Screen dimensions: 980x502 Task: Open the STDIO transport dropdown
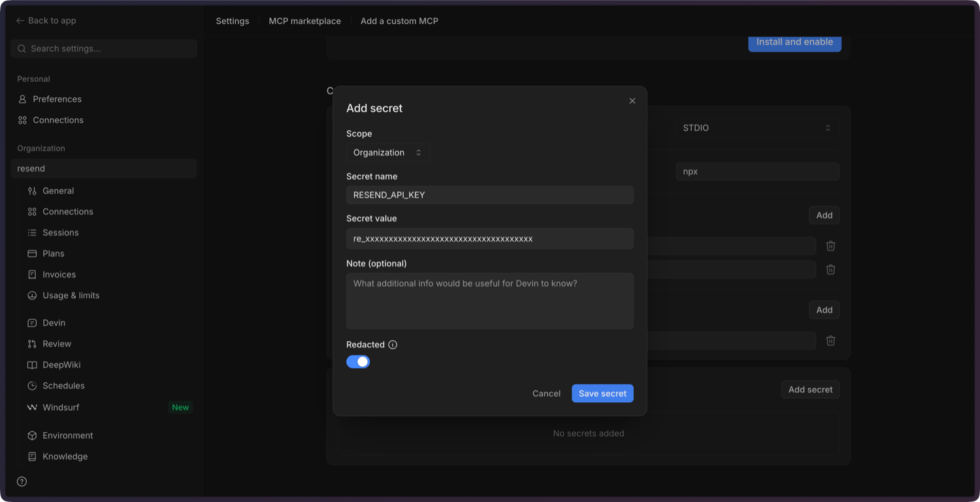coord(757,128)
